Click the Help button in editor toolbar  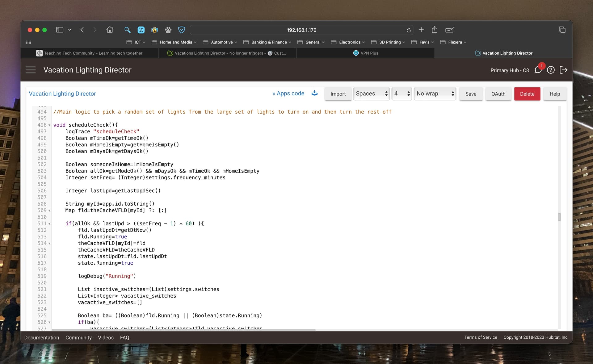point(554,94)
